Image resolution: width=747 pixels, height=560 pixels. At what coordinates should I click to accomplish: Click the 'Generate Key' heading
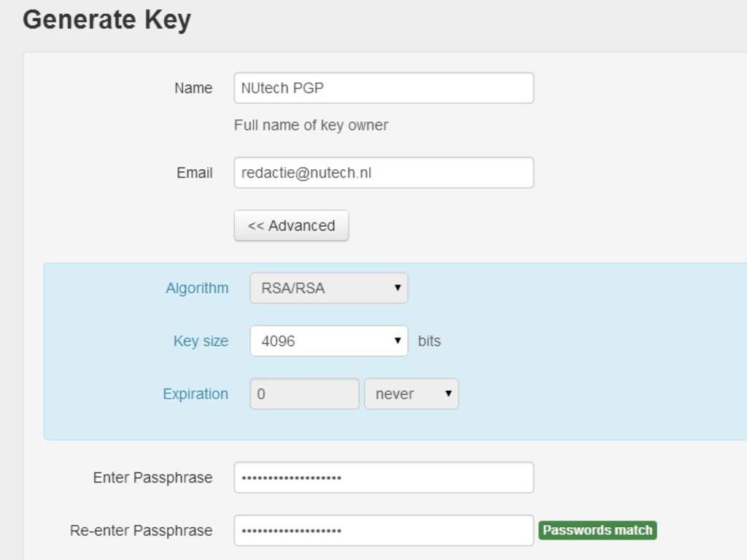(x=107, y=20)
